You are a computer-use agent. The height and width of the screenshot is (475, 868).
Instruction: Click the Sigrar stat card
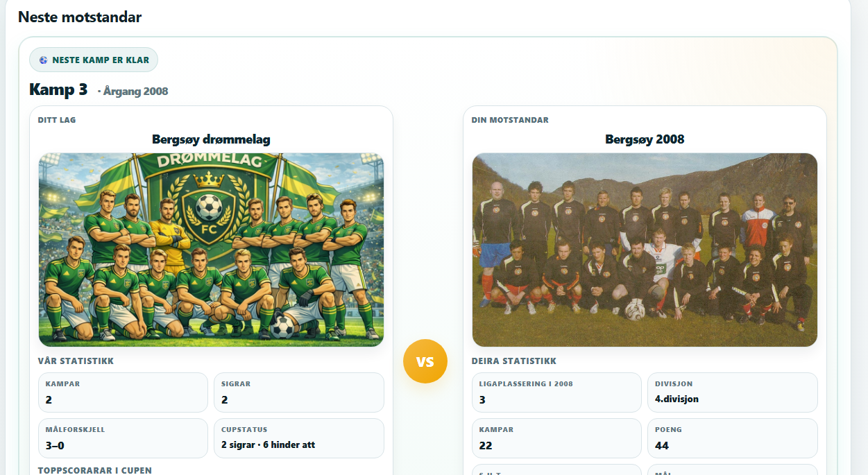(x=298, y=392)
